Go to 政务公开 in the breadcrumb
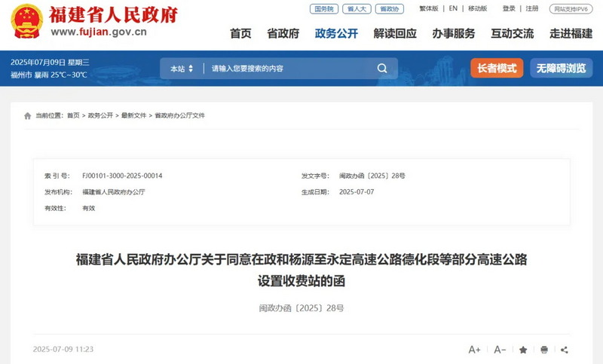 [x=100, y=116]
